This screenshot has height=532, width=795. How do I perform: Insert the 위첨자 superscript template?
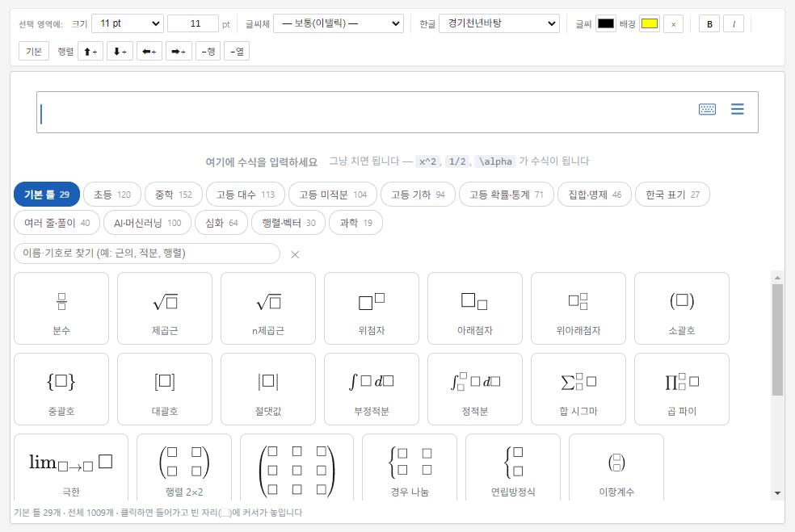point(372,308)
